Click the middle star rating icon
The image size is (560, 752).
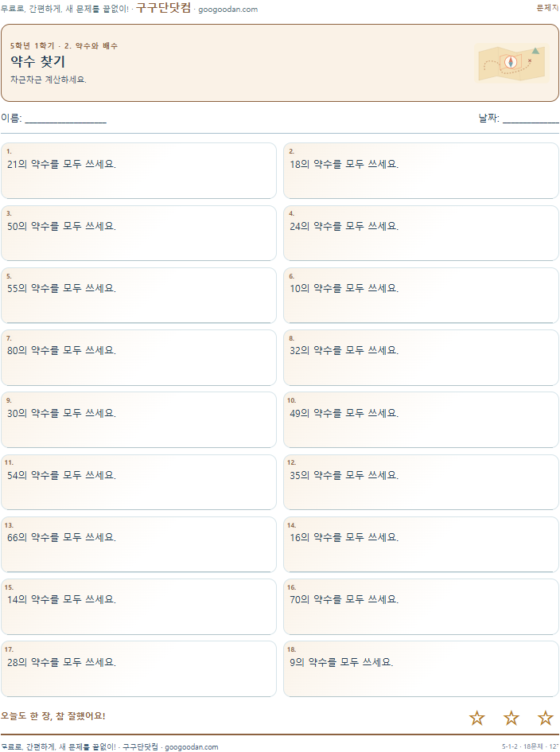[x=511, y=718]
